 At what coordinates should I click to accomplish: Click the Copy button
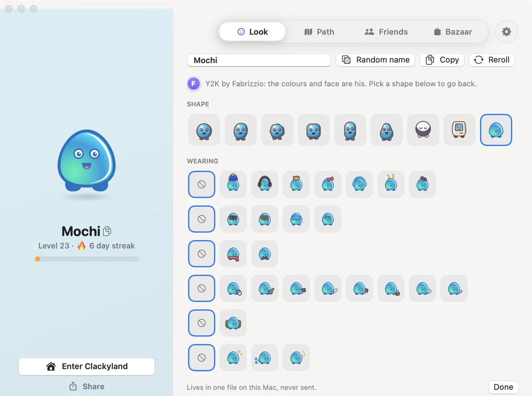442,60
